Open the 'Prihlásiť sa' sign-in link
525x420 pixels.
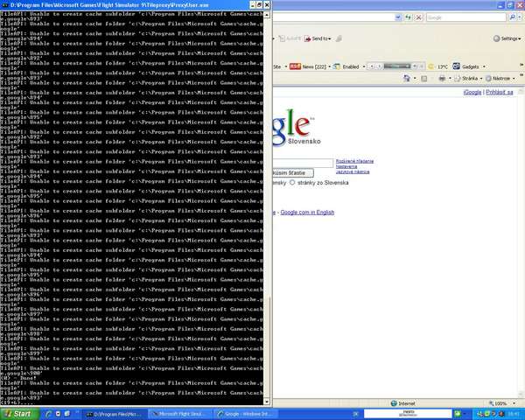(x=500, y=92)
